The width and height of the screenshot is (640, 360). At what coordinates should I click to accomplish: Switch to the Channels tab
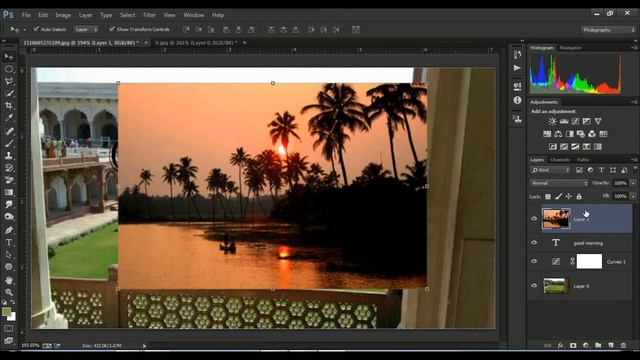pos(560,160)
